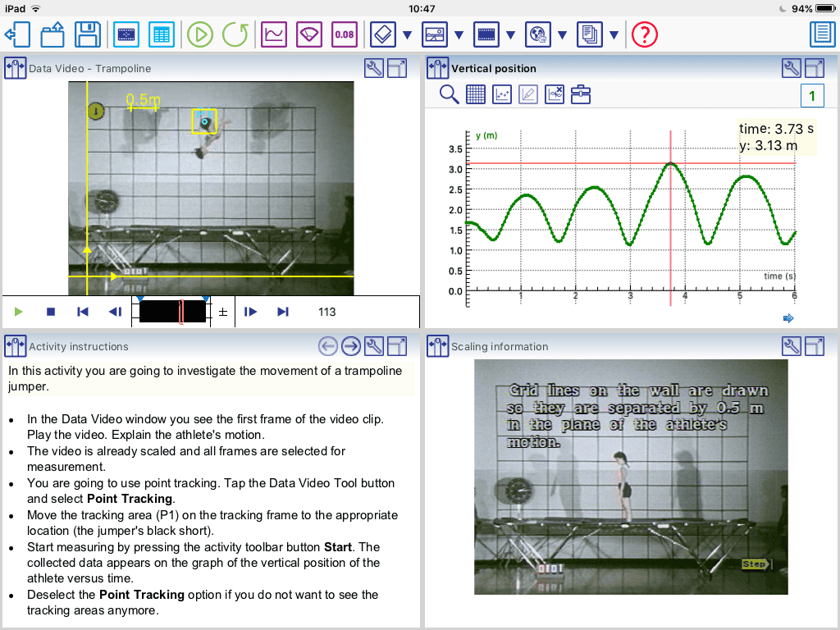Go to next activity instructions page

click(351, 346)
